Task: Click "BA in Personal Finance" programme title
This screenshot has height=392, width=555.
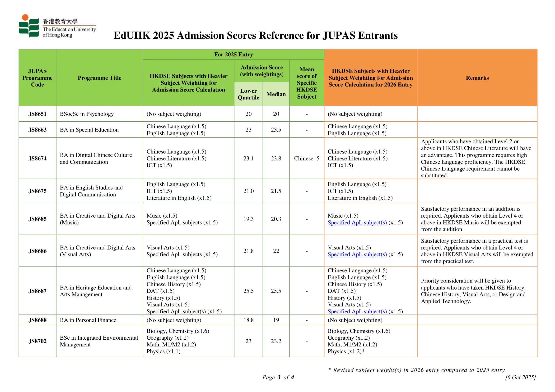Action: pos(88,320)
